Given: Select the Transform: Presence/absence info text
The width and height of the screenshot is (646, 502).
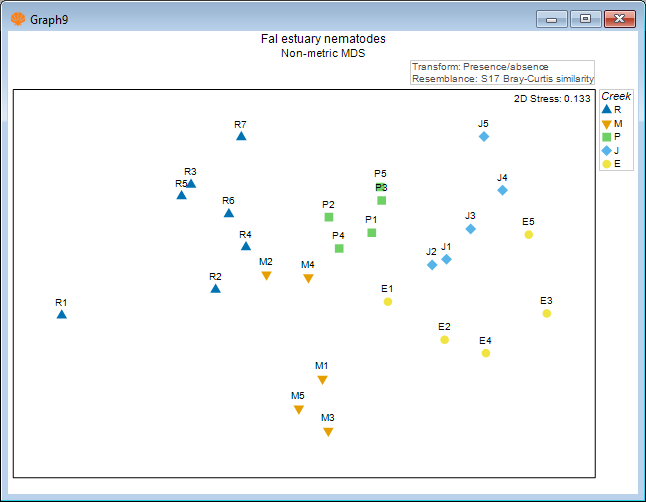Looking at the screenshot, I should tap(480, 66).
